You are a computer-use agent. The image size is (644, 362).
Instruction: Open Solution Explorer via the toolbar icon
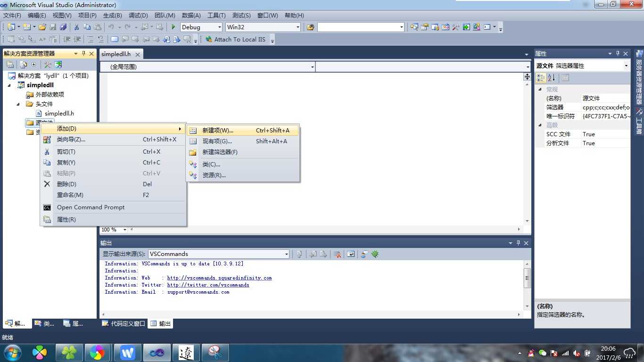[x=414, y=27]
